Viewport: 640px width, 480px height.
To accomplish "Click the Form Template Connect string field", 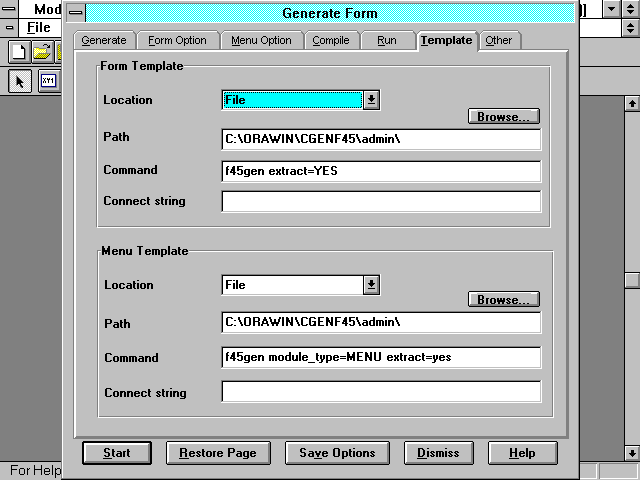I will (x=381, y=202).
